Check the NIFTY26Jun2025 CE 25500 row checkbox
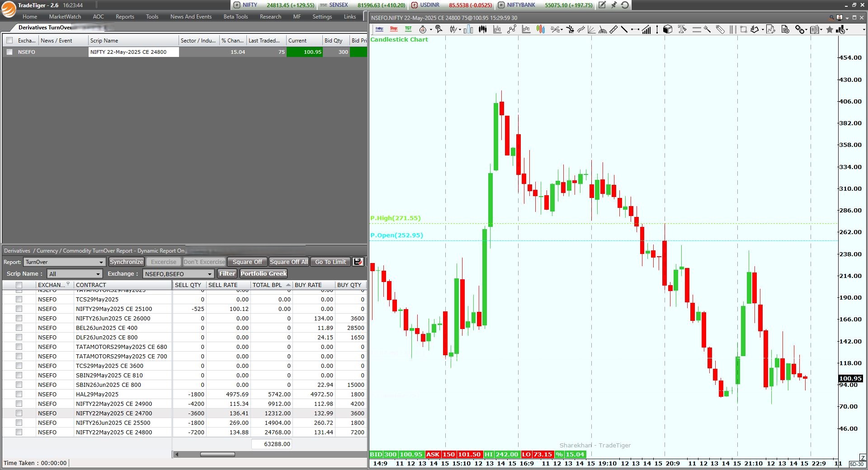The width and height of the screenshot is (868, 470). 19,423
